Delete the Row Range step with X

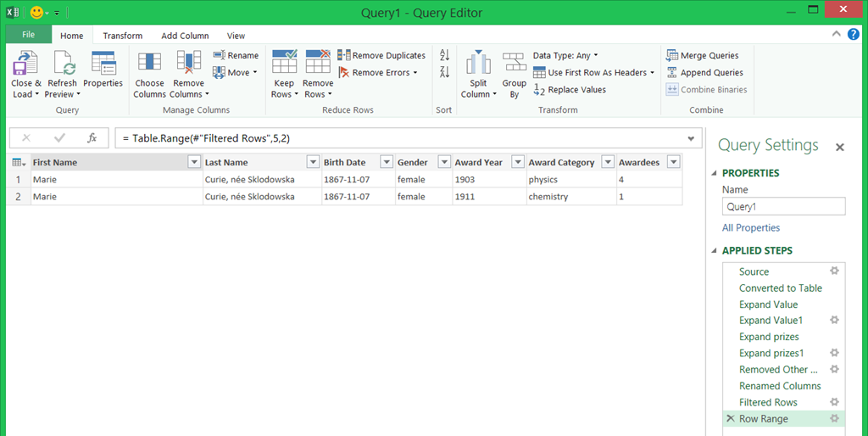coord(731,419)
